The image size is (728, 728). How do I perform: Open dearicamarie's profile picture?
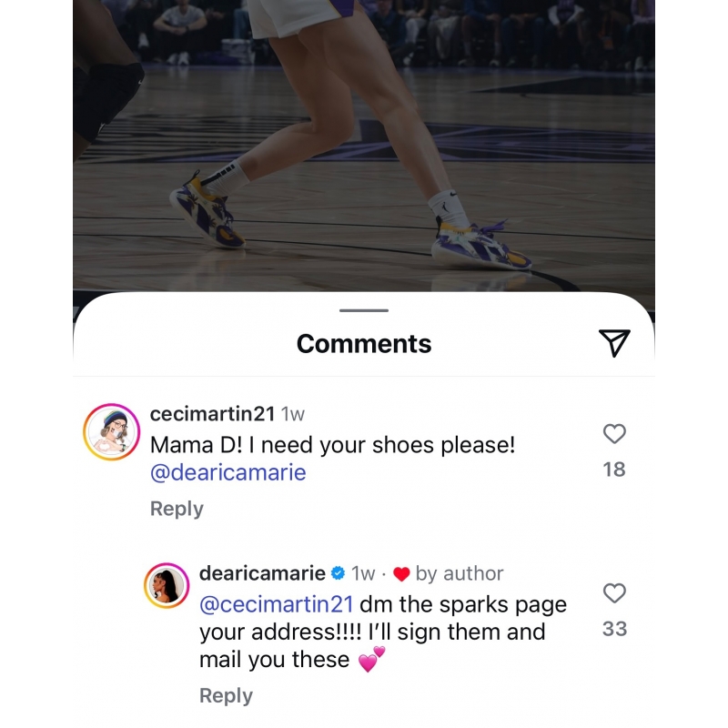click(x=167, y=585)
